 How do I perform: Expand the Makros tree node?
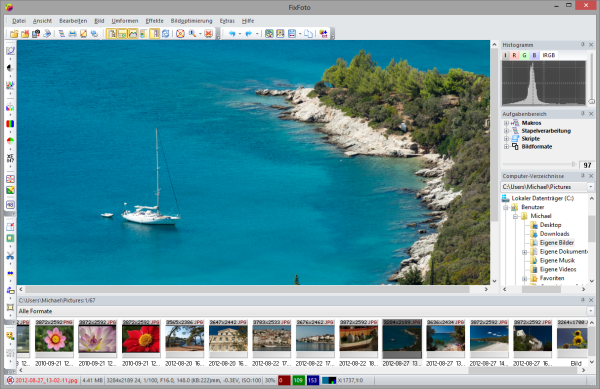(x=506, y=123)
